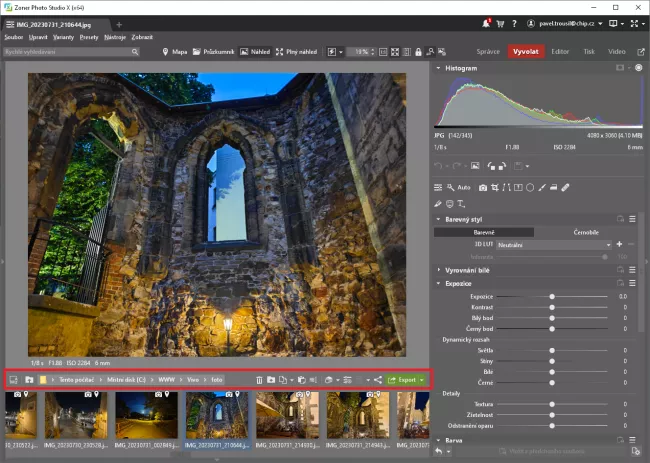Click the share icon next to Export
650x463 pixels.
(377, 380)
